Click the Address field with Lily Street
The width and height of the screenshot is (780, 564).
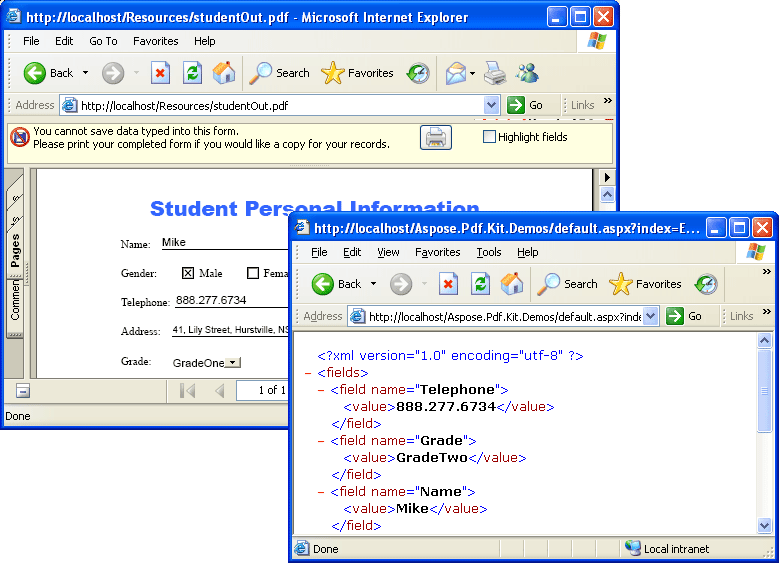(x=230, y=330)
